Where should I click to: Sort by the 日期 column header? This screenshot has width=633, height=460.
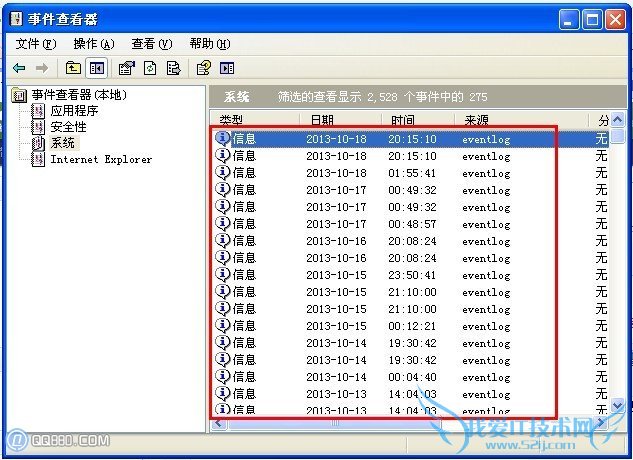coord(341,120)
